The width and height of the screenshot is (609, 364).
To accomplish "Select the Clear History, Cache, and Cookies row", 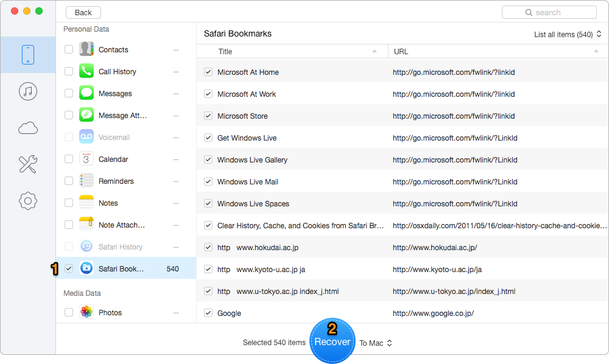I will pos(403,225).
